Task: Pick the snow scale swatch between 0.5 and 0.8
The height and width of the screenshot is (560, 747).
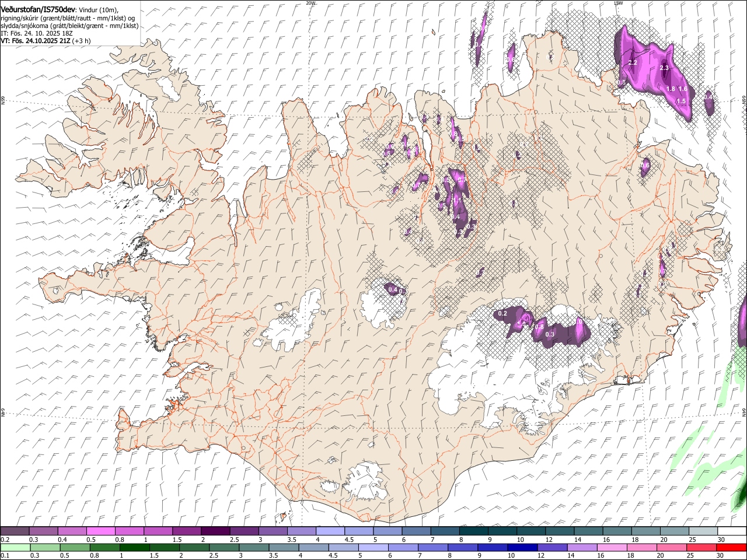Action: pyautogui.click(x=100, y=531)
